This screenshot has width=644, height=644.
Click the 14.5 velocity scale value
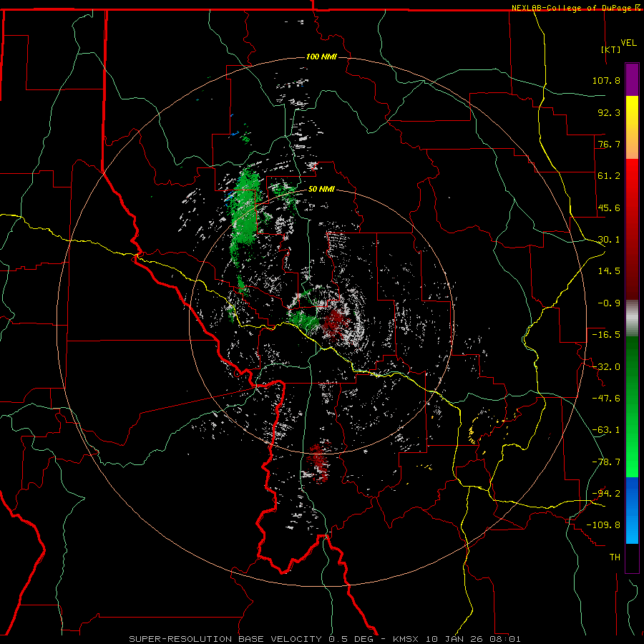[x=609, y=271]
